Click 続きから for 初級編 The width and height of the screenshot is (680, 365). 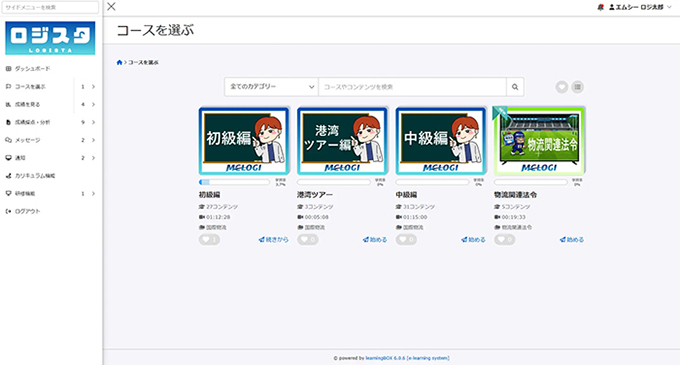click(274, 239)
